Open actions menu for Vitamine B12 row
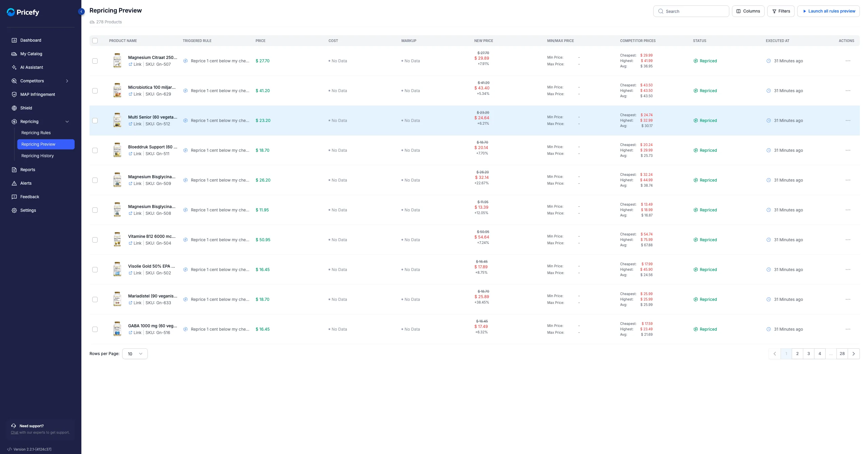Screen dimensions: 868x454 click(x=848, y=240)
